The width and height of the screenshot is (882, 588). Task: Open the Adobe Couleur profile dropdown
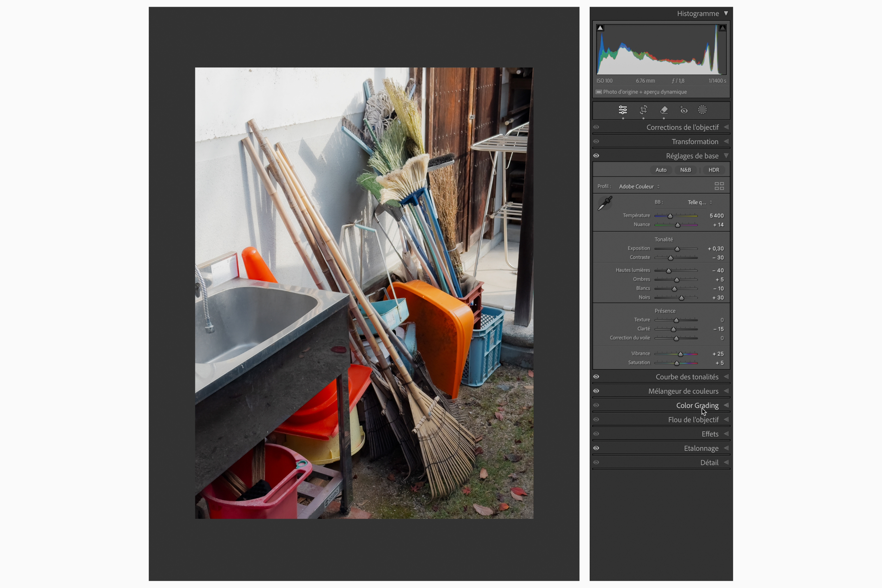tap(639, 186)
